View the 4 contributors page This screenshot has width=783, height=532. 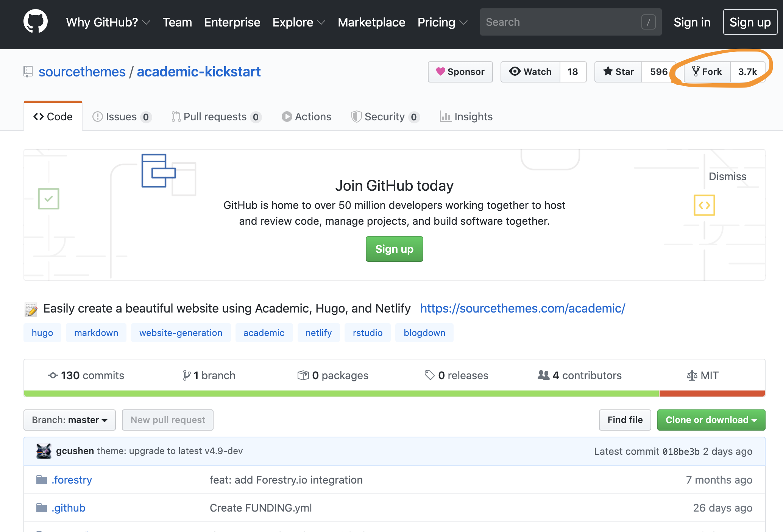(x=580, y=375)
